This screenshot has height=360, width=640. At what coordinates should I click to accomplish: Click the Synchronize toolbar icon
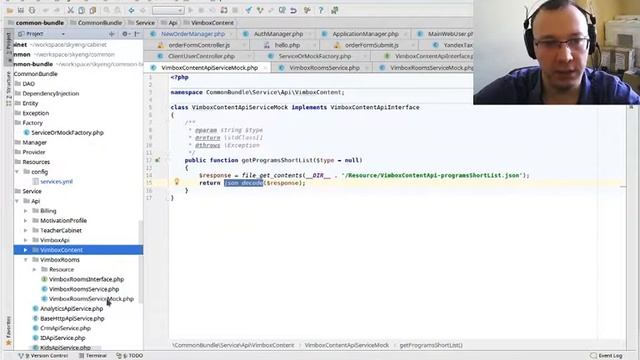[x=32, y=11]
